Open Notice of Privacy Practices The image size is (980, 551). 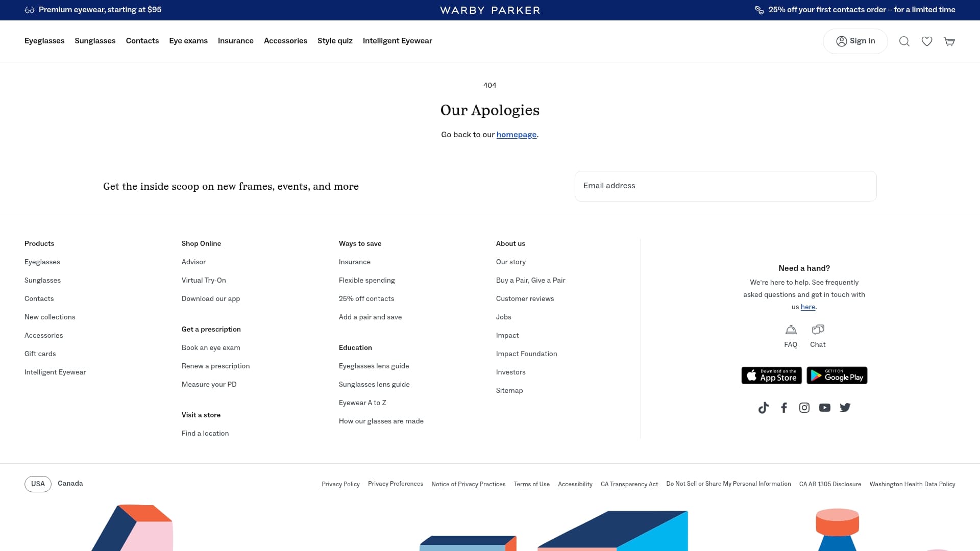[469, 485]
